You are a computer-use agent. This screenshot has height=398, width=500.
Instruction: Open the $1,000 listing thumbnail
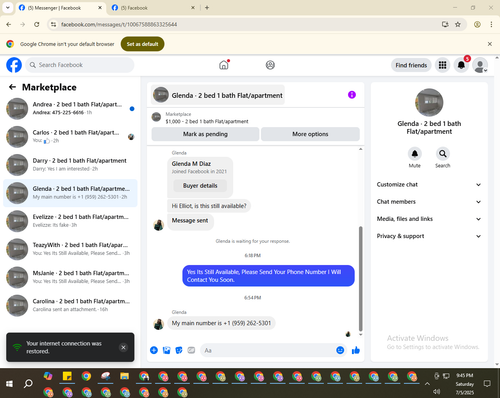(156, 117)
